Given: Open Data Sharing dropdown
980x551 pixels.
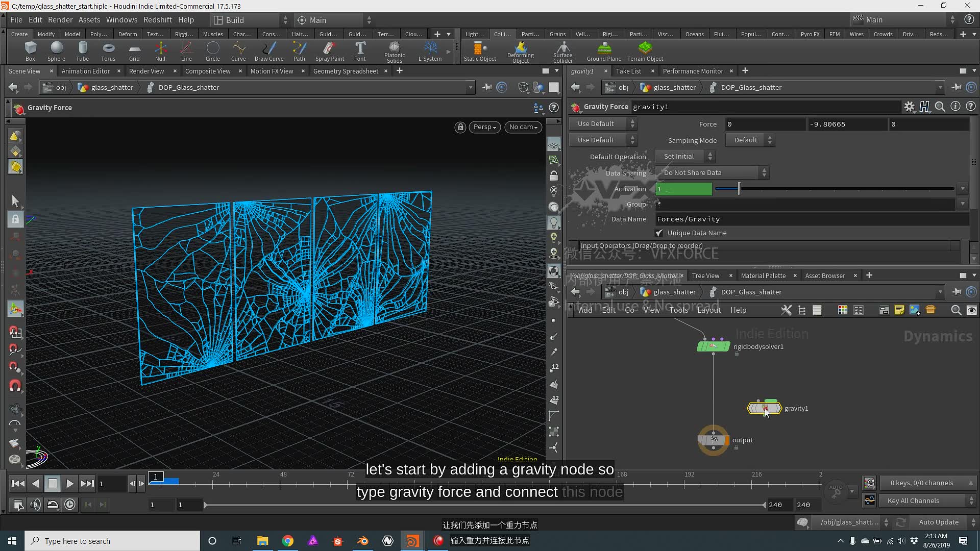Looking at the screenshot, I should (x=712, y=173).
